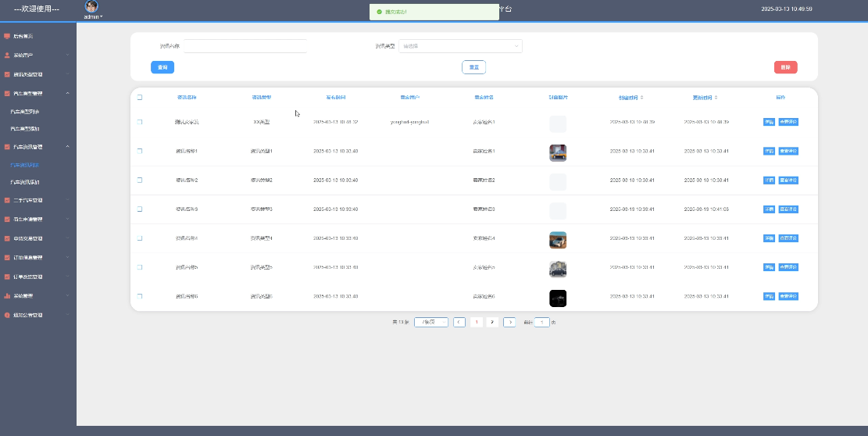Click 查看评论 for 资讯名称2 row
868x436 pixels.
click(x=788, y=180)
